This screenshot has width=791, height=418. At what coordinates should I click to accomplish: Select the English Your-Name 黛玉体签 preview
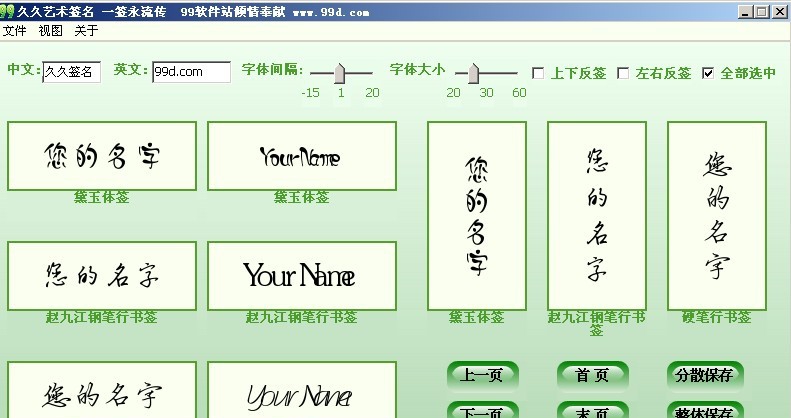pyautogui.click(x=302, y=156)
